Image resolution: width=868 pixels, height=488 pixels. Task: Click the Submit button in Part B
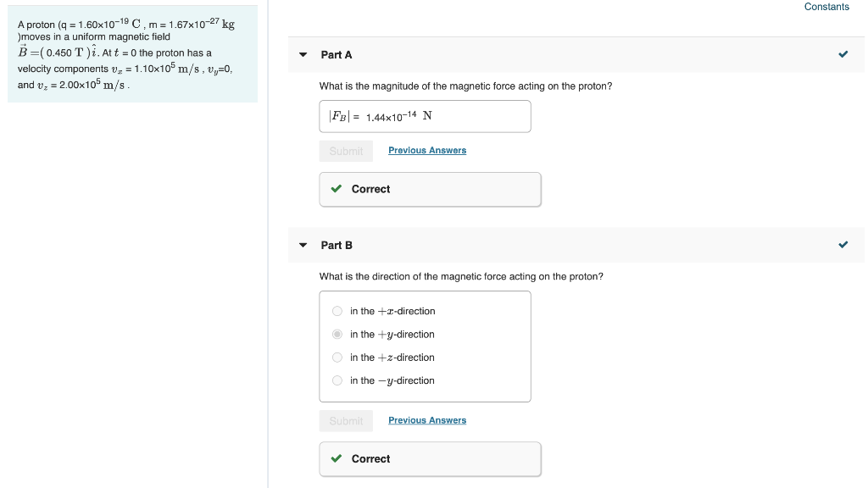click(x=346, y=419)
